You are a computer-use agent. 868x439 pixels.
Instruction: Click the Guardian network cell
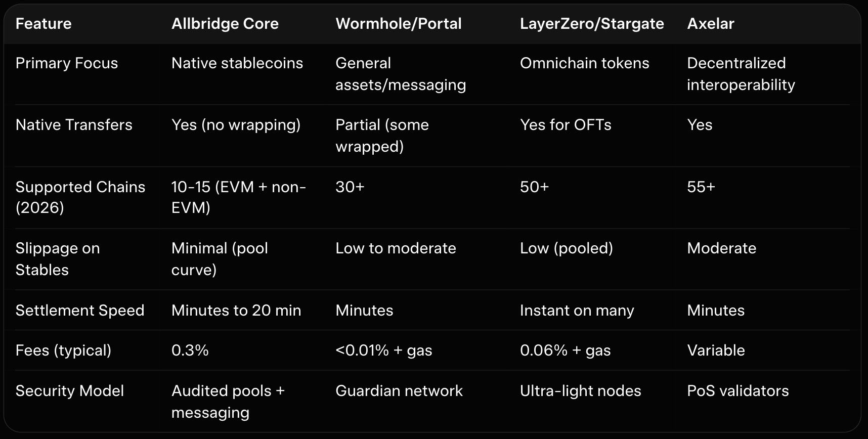coord(399,391)
